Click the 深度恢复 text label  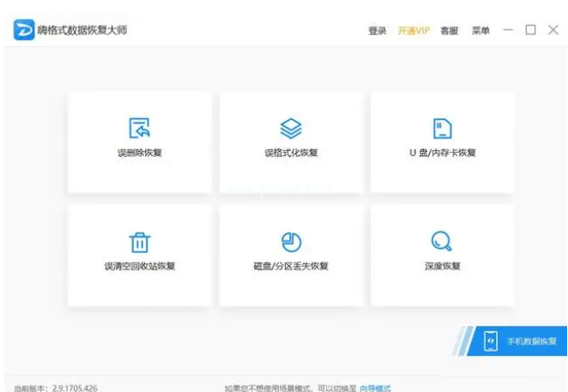[442, 267]
